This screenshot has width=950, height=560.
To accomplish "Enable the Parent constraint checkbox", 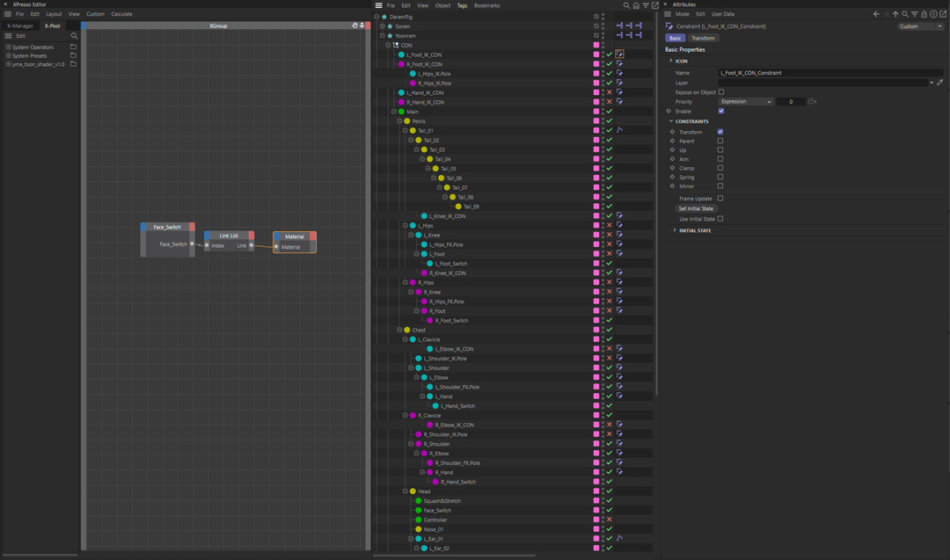I will [720, 141].
